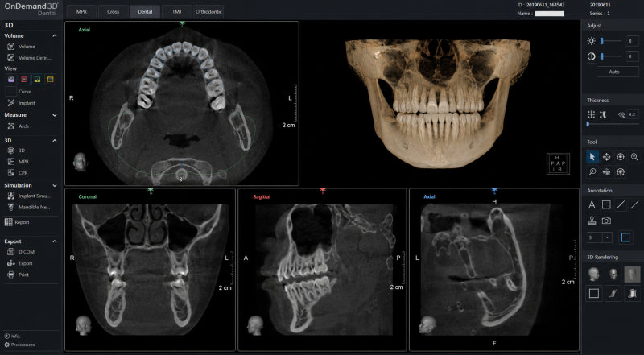Open Info at bottom left
This screenshot has width=644, height=355.
(x=12, y=336)
